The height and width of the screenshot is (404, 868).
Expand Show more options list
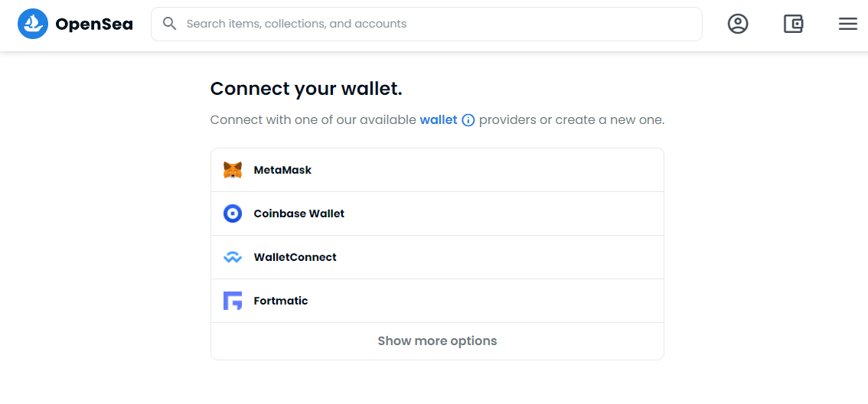(x=437, y=341)
